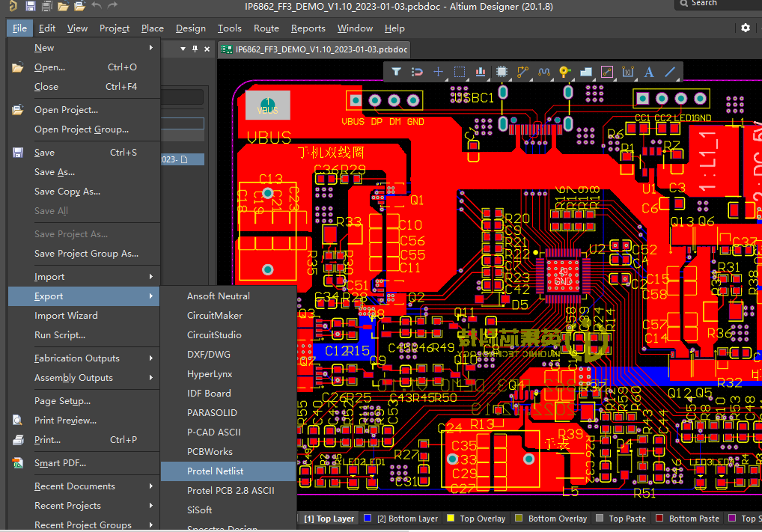Click the Altium Designer logo icon
Screen dimensions: 762x532
point(13,6)
